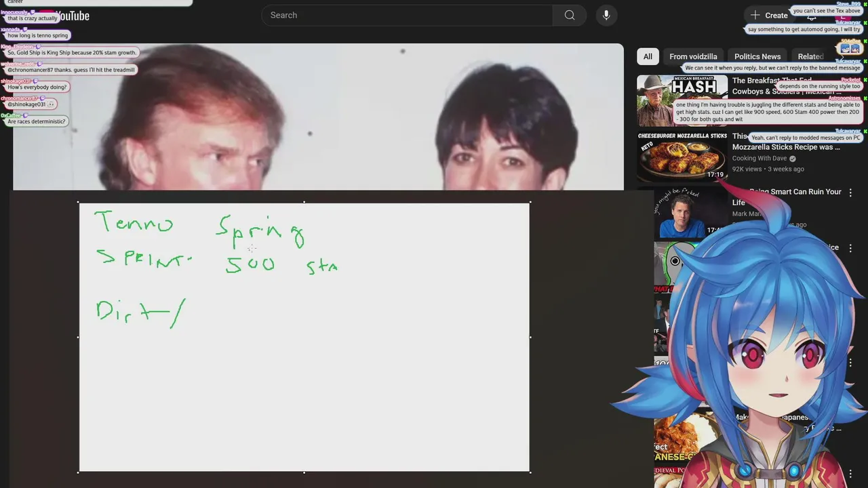Click chat message 'can't reply to modded messages on PC'

(806, 138)
